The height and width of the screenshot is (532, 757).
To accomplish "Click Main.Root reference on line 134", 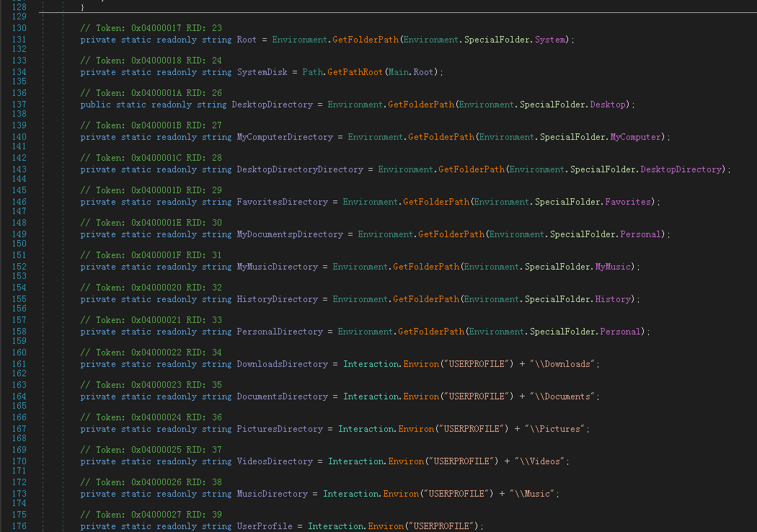I will pos(411,72).
